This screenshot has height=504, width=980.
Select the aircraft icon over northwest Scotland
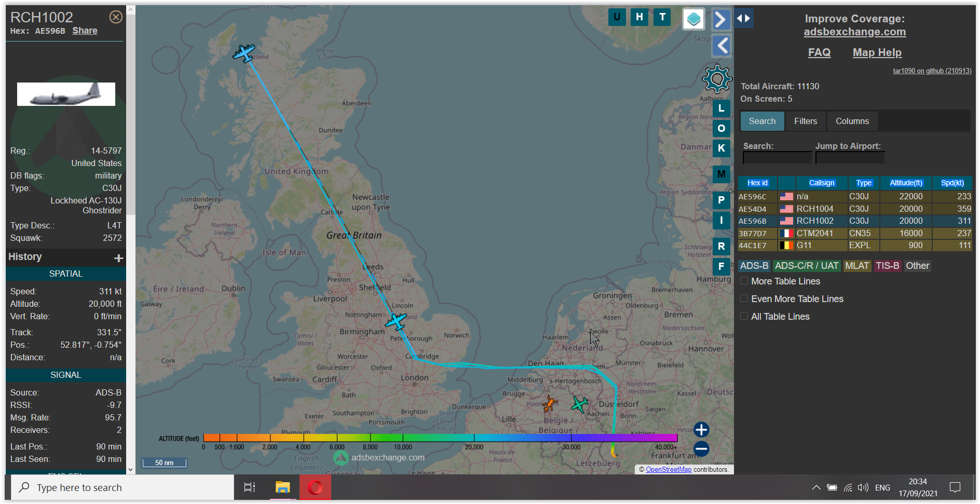(243, 53)
